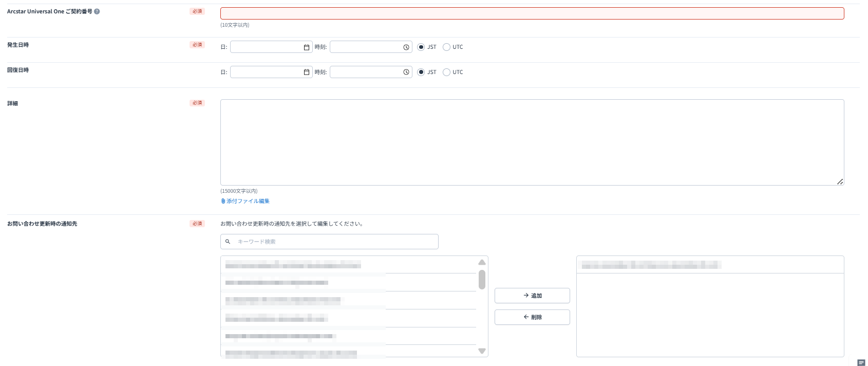The image size is (868, 366).
Task: Click the notification list scroll up arrow
Action: pos(482,262)
